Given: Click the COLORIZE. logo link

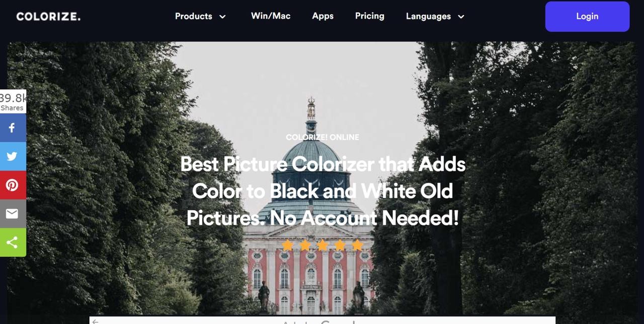Looking at the screenshot, I should pos(48,16).
